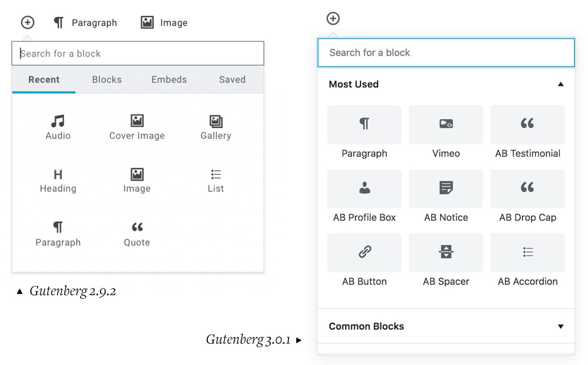Insert the Heading block
Image resolution: width=588 pixels, height=365 pixels.
pyautogui.click(x=58, y=181)
